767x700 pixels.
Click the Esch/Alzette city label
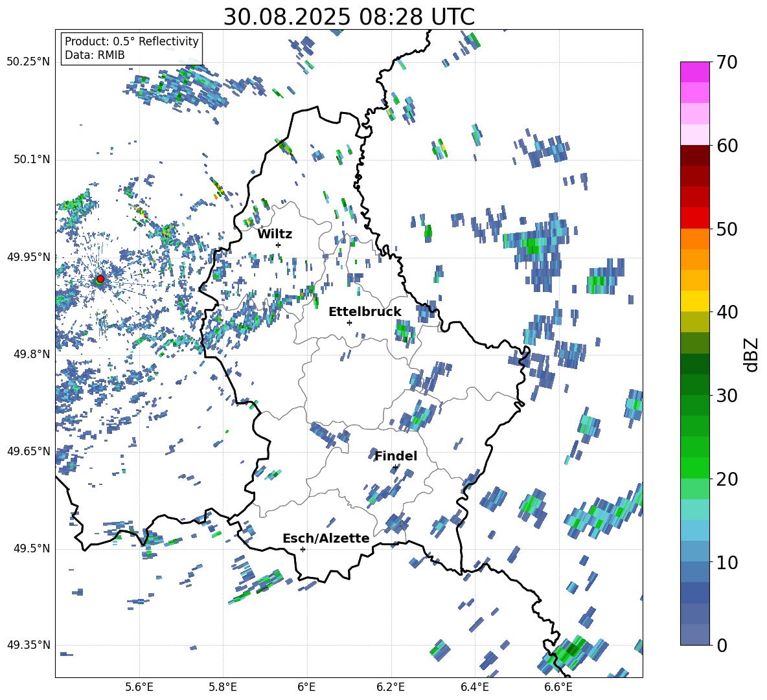[326, 538]
